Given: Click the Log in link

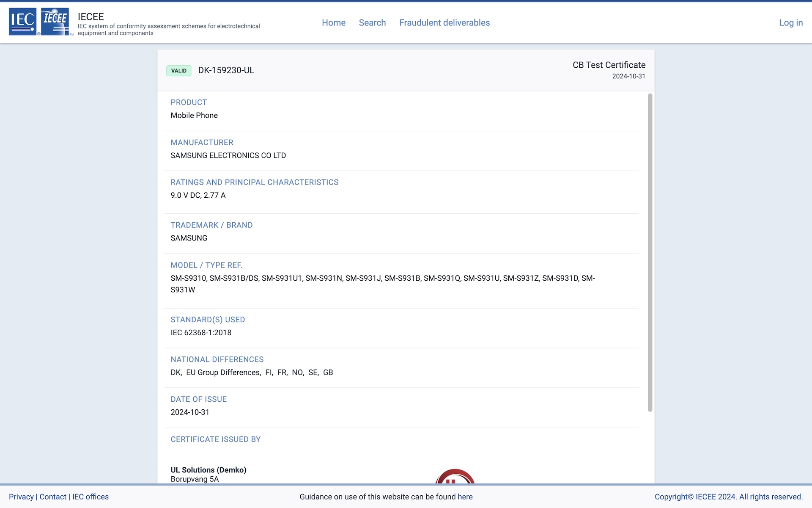Looking at the screenshot, I should click(791, 23).
